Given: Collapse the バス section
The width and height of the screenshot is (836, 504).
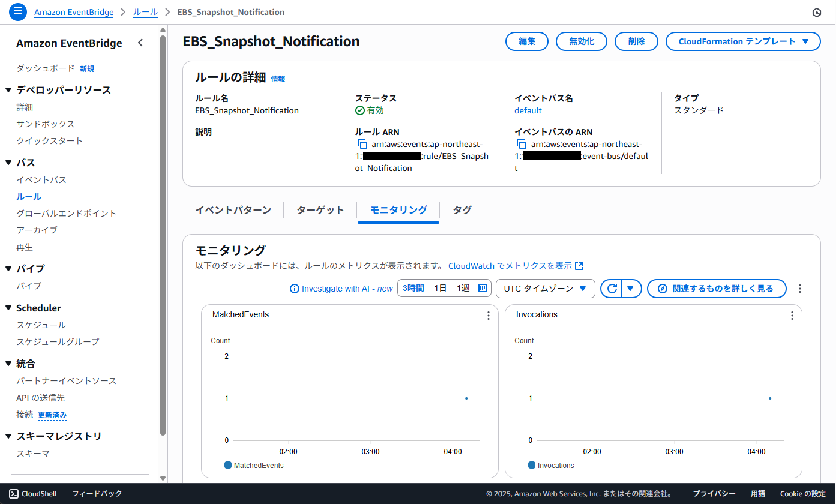Looking at the screenshot, I should pyautogui.click(x=8, y=163).
